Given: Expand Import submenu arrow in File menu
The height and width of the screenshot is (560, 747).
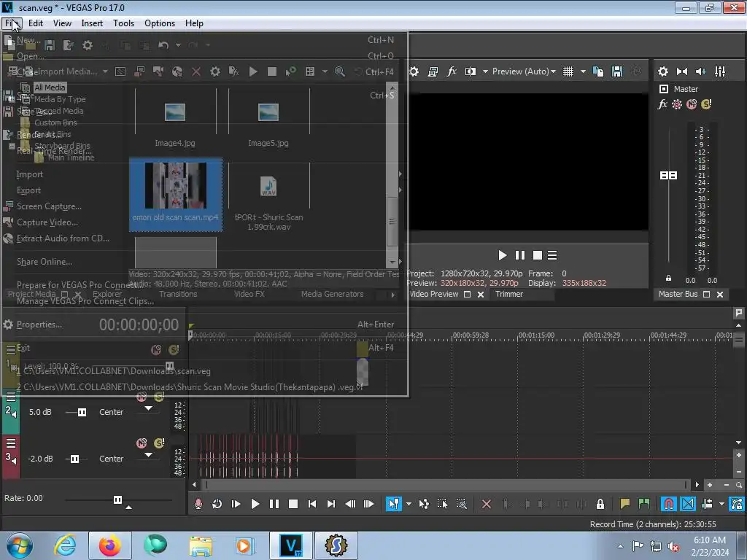Looking at the screenshot, I should pos(400,174).
